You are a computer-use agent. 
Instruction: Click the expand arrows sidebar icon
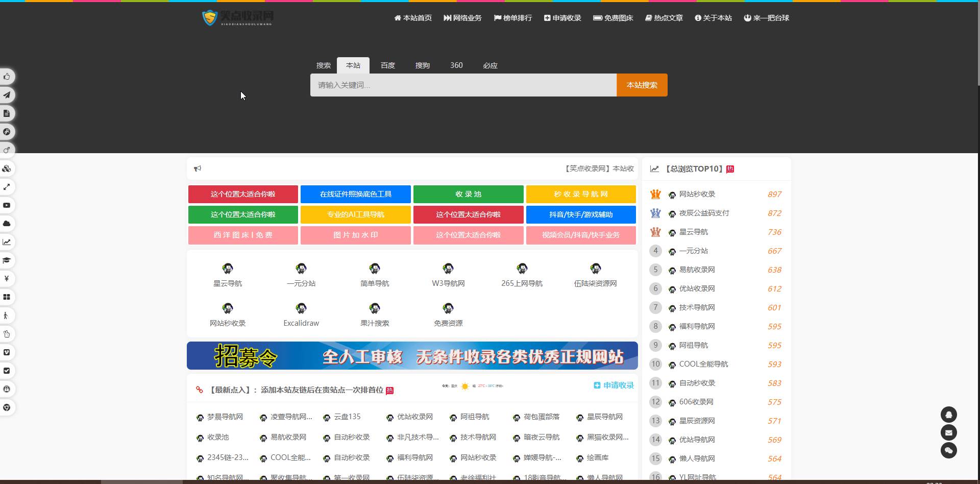pyautogui.click(x=7, y=187)
